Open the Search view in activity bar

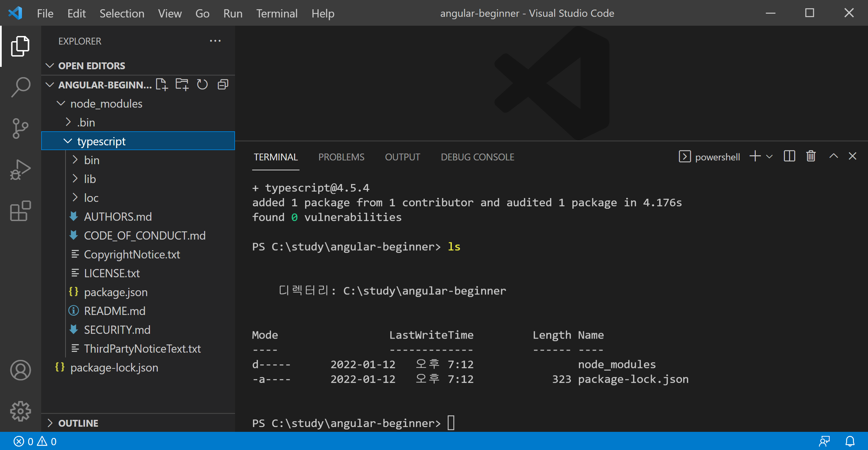pos(21,87)
